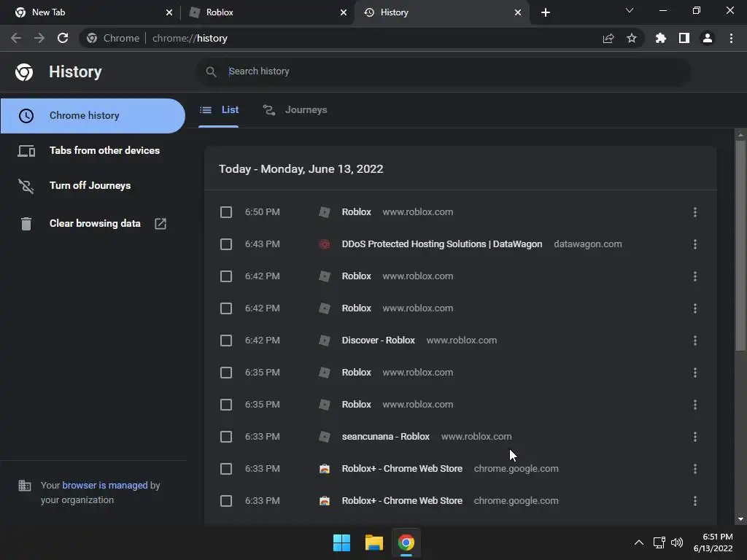Reload the history page
This screenshot has width=747, height=560.
[x=63, y=38]
